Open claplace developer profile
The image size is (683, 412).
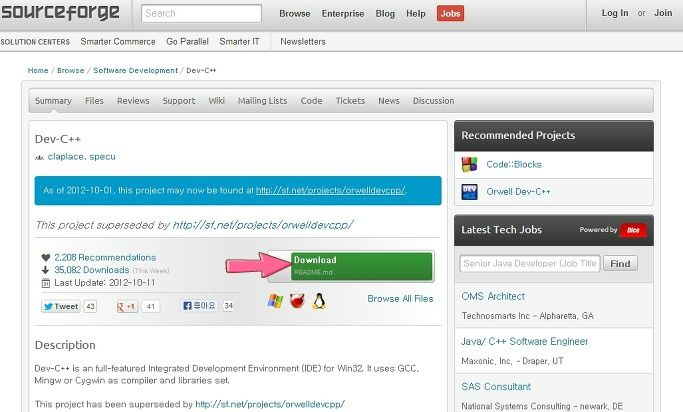(65, 156)
